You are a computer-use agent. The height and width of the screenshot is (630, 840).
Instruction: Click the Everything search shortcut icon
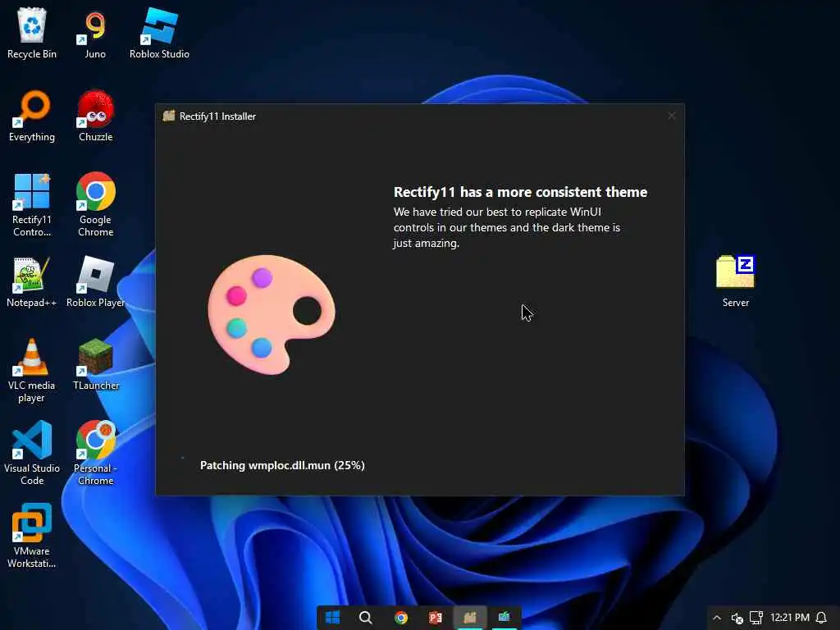click(x=32, y=115)
